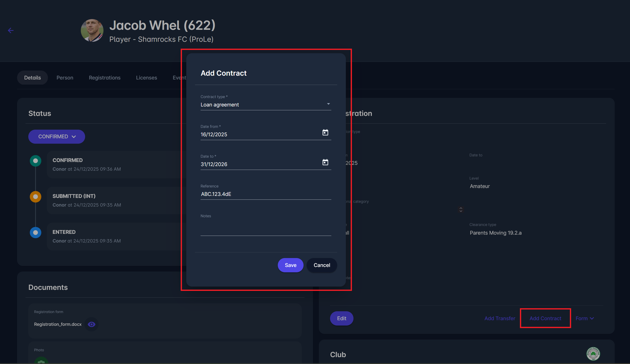Cancel the Add Contract dialog
This screenshot has width=630, height=364.
(x=322, y=265)
